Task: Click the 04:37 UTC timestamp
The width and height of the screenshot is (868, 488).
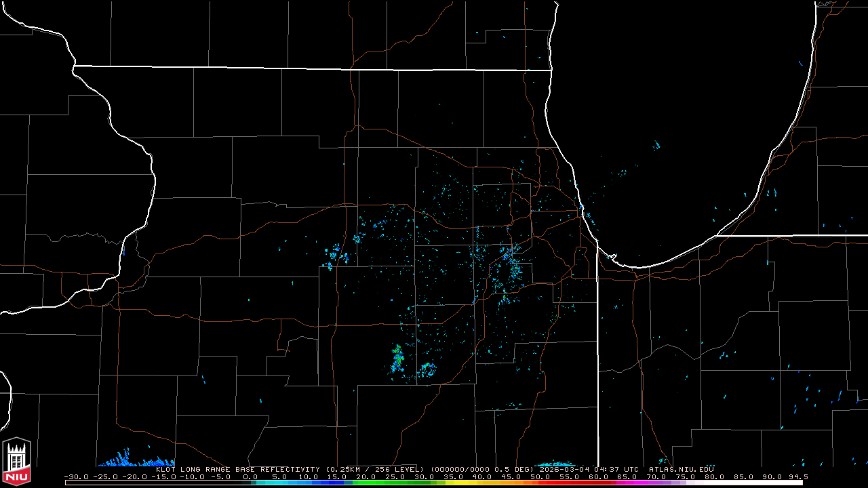Action: click(616, 469)
